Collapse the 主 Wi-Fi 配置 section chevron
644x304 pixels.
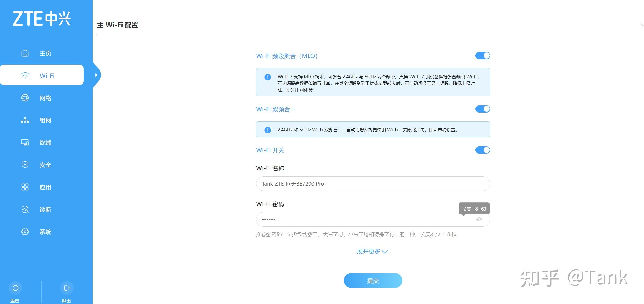[642, 25]
